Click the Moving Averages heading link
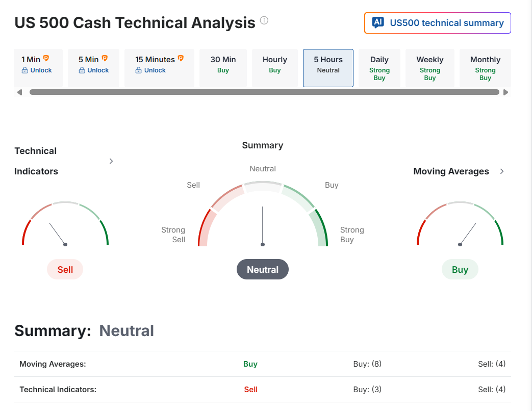 point(451,171)
